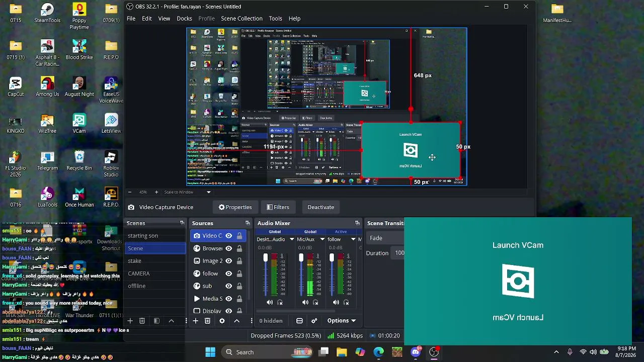Open Microsoft Edge from the taskbar
Screen dimensions: 644x362
point(378,352)
